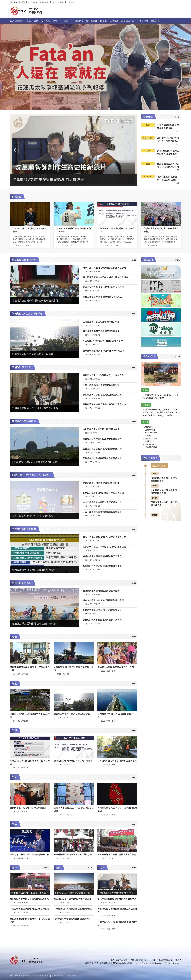
Task: Go to the previous slide in the carousel
Action: click(15, 150)
